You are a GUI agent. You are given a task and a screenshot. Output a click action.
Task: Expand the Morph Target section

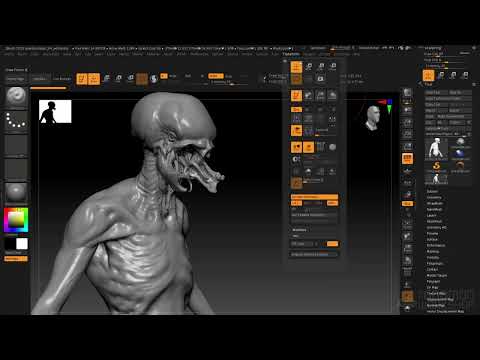tap(437, 275)
